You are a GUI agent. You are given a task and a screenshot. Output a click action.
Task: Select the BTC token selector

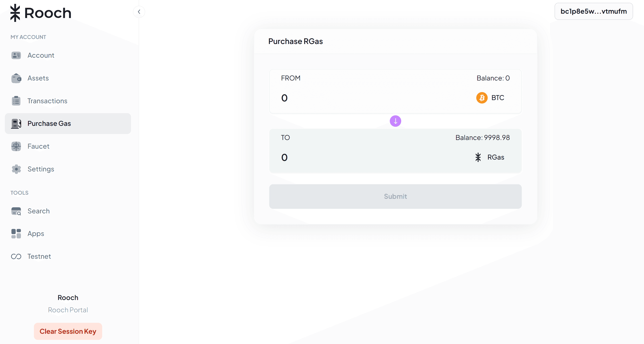pyautogui.click(x=490, y=98)
